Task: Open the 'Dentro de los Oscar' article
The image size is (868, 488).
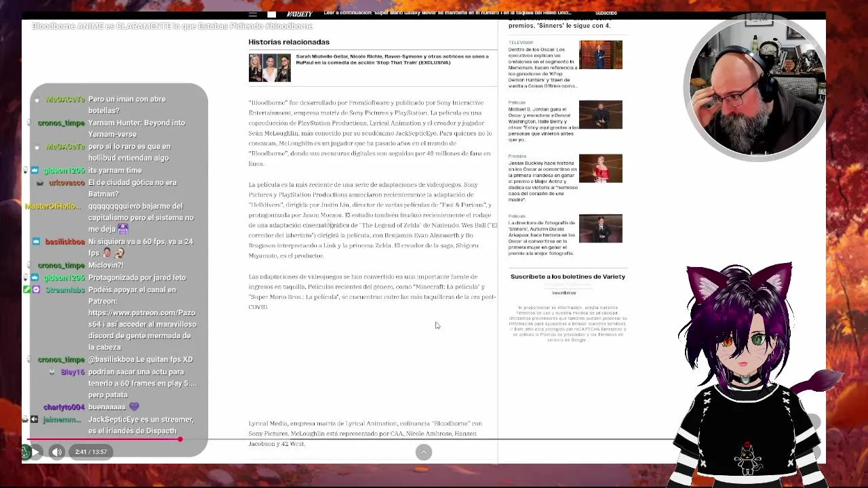Action: 542,68
